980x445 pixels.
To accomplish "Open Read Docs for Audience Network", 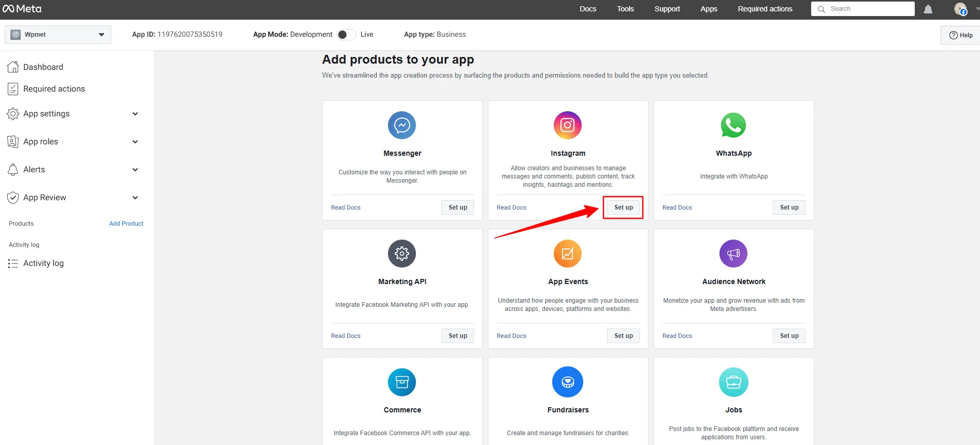I will pos(677,336).
